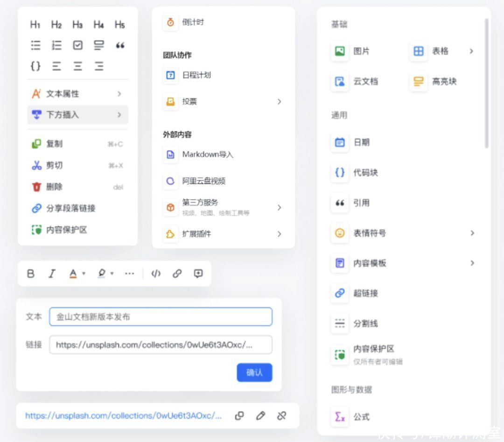Align text center
This screenshot has width=504, height=442.
pos(77,66)
